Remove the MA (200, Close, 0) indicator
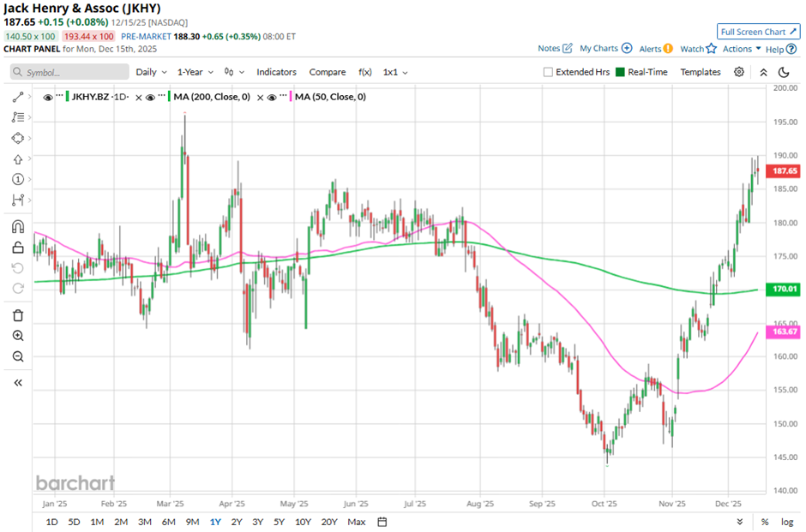 coord(260,98)
